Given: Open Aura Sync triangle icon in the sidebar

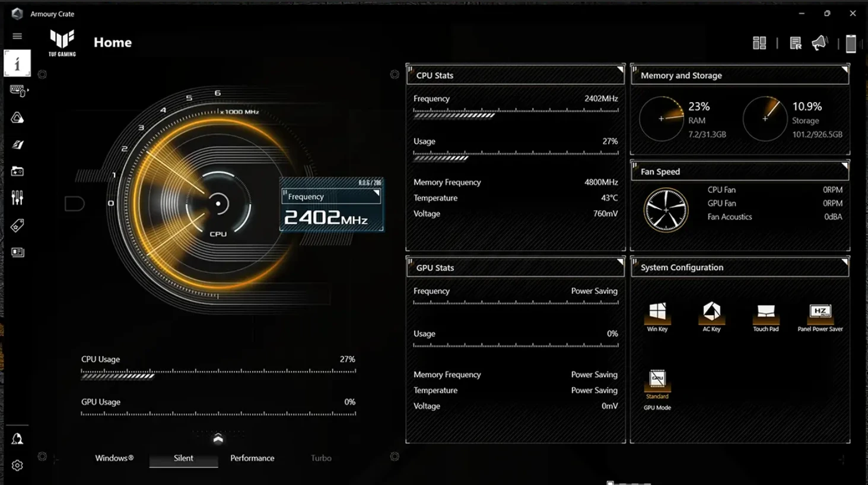Looking at the screenshot, I should tap(17, 118).
